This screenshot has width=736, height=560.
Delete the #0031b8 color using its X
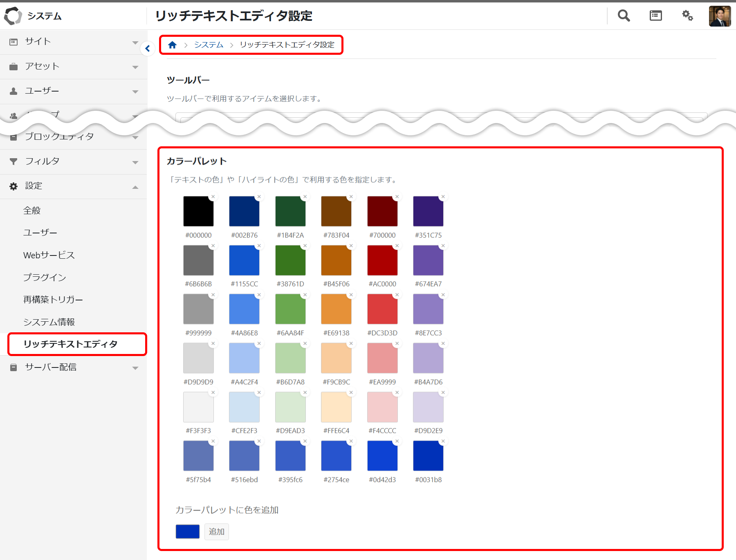[x=443, y=441]
